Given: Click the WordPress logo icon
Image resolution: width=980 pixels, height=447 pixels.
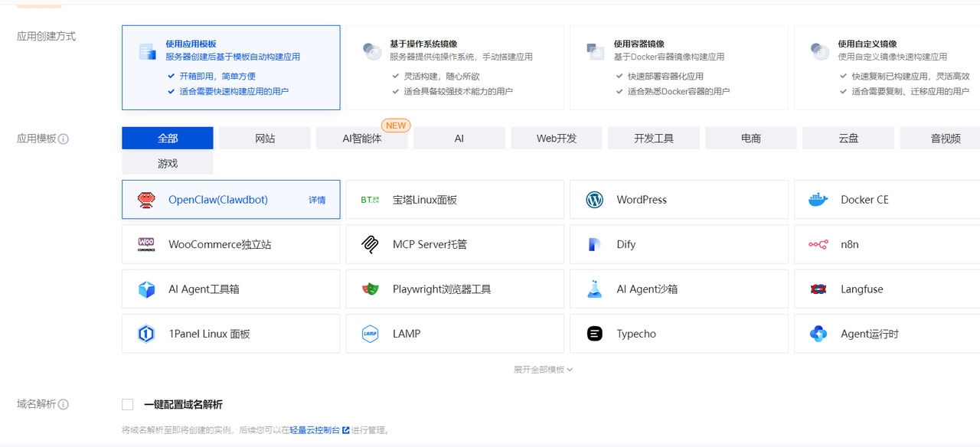Looking at the screenshot, I should tap(594, 200).
